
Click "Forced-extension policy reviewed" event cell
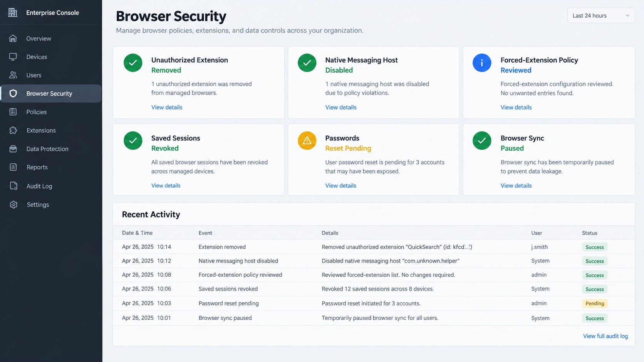click(240, 275)
